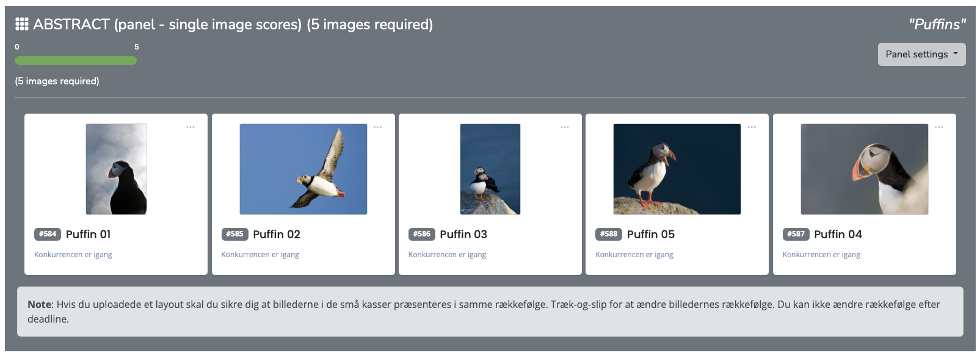Click 'Konkurrencen er igang' under Puffin 04
This screenshot has height=358, width=980.
coord(821,255)
